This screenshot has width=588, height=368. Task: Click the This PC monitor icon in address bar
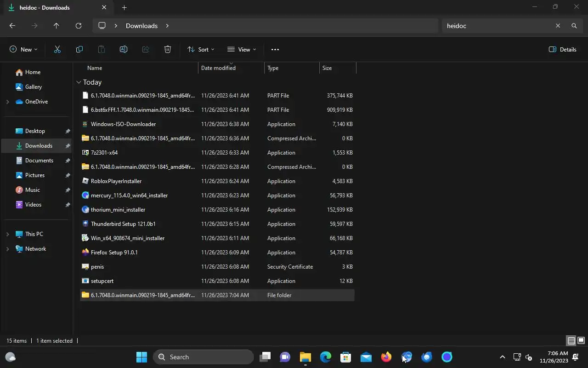click(102, 26)
